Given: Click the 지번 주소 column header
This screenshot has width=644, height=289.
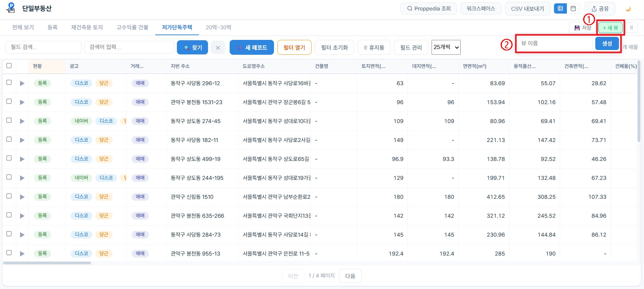Looking at the screenshot, I should tap(202, 66).
